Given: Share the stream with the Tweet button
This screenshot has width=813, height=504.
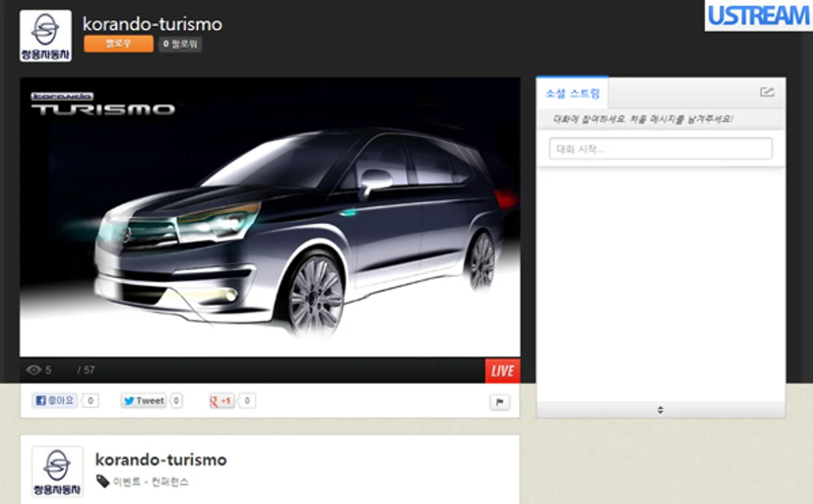Looking at the screenshot, I should [x=144, y=401].
